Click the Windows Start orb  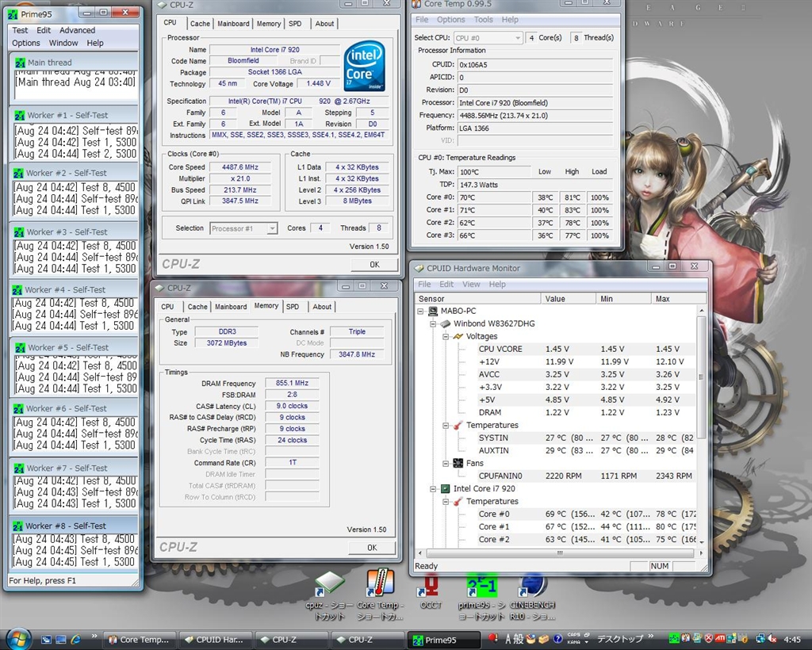tap(17, 639)
